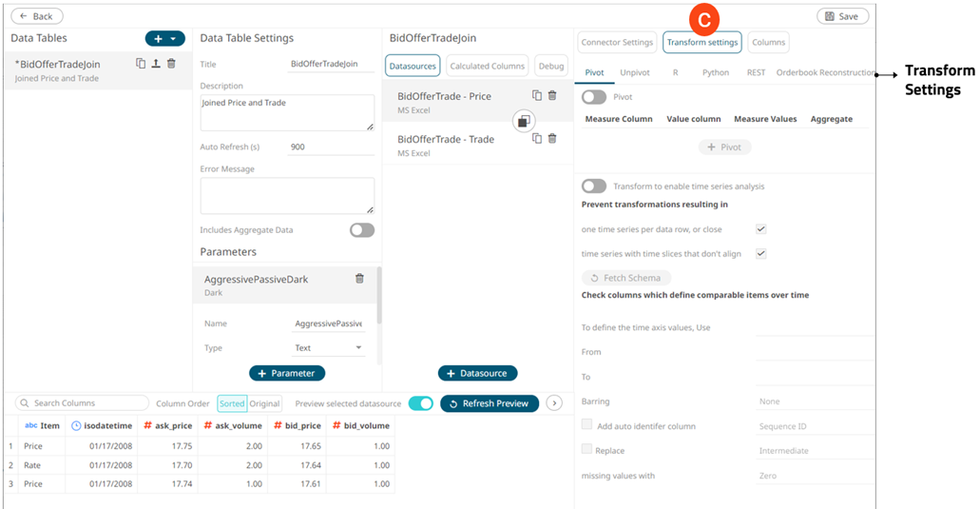This screenshot has height=509, width=980.
Task: Click the search icon in Search Columns
Action: (25, 403)
